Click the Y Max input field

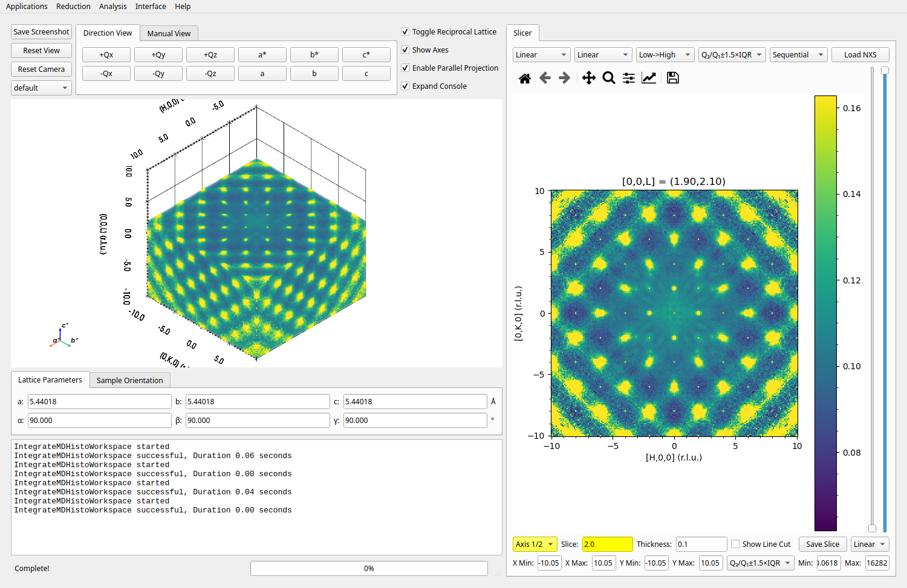710,563
